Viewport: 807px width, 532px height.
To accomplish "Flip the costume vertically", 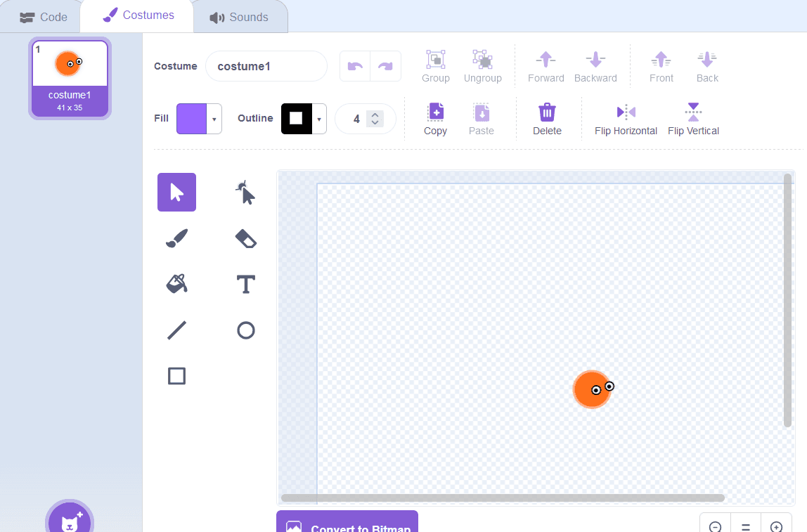I will (x=693, y=118).
